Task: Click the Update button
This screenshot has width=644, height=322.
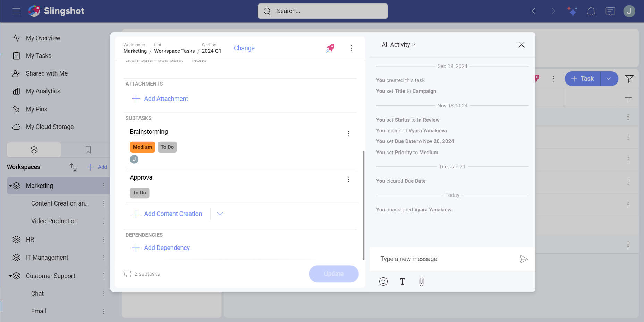Action: click(x=333, y=274)
